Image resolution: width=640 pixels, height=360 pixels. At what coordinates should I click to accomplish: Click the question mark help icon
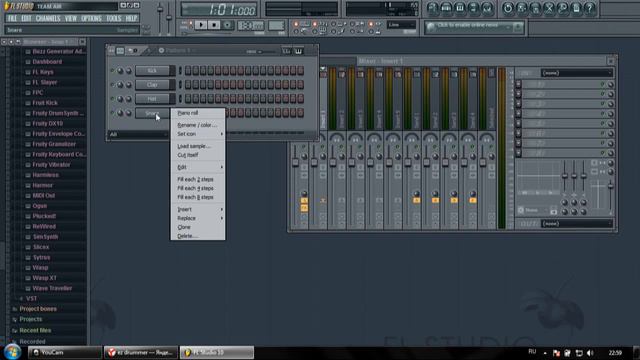click(x=589, y=8)
